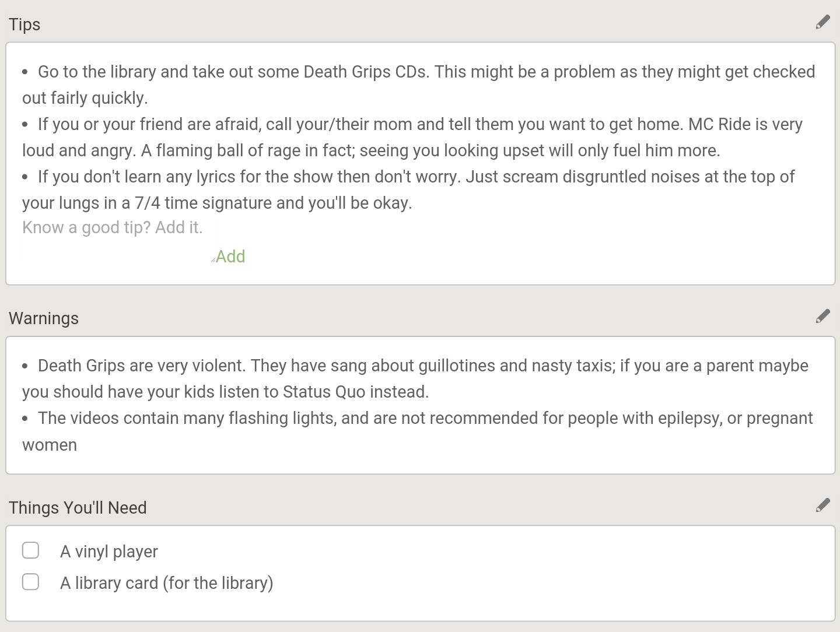The height and width of the screenshot is (632, 840).
Task: Edit the Tips section with pencil icon
Action: pyautogui.click(x=822, y=23)
